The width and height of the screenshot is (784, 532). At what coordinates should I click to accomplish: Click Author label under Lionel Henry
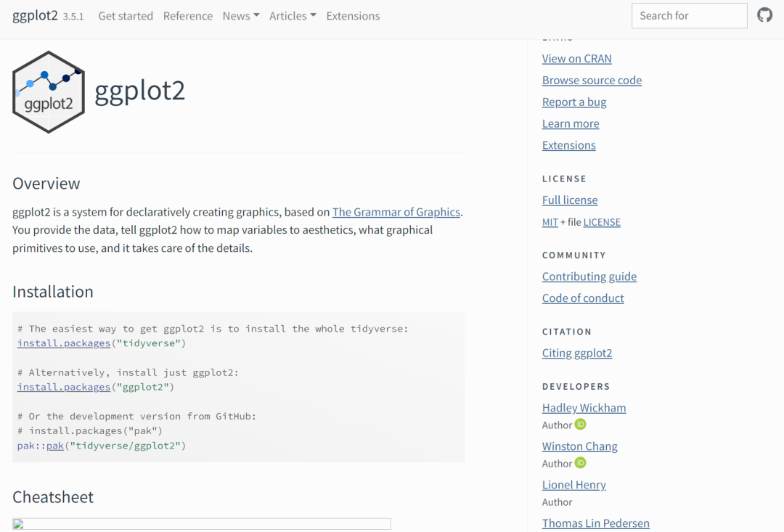point(557,502)
